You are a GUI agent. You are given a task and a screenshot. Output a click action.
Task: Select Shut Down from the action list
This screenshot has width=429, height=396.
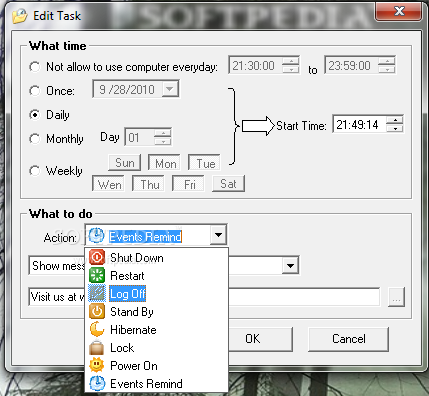(x=157, y=258)
